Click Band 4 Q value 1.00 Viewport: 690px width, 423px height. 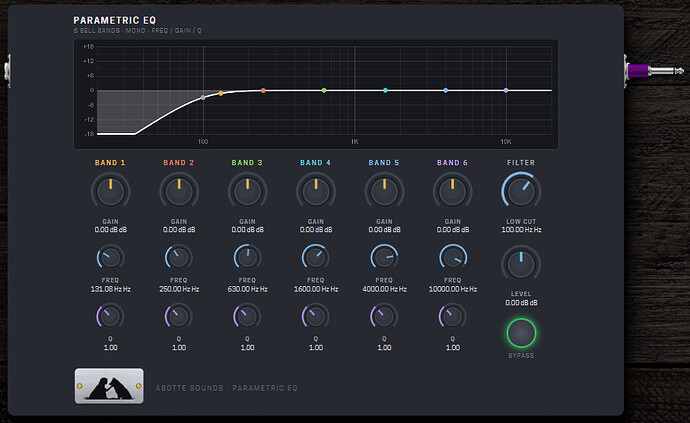[x=316, y=348]
